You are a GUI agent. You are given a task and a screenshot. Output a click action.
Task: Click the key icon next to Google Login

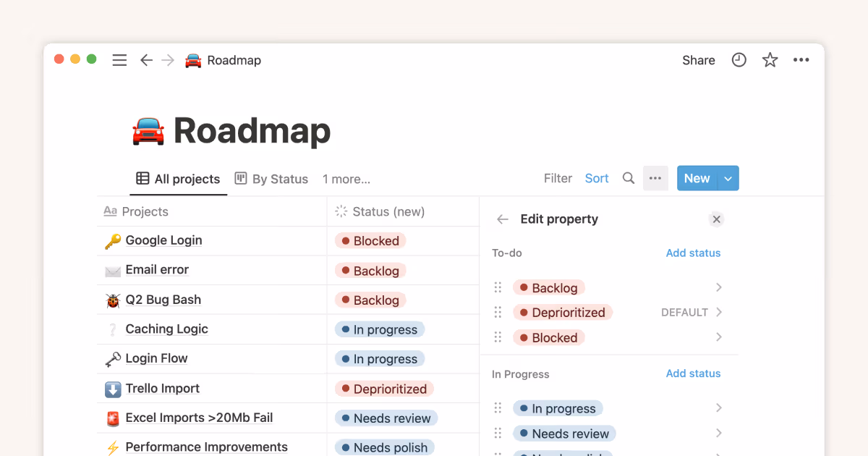pos(113,240)
